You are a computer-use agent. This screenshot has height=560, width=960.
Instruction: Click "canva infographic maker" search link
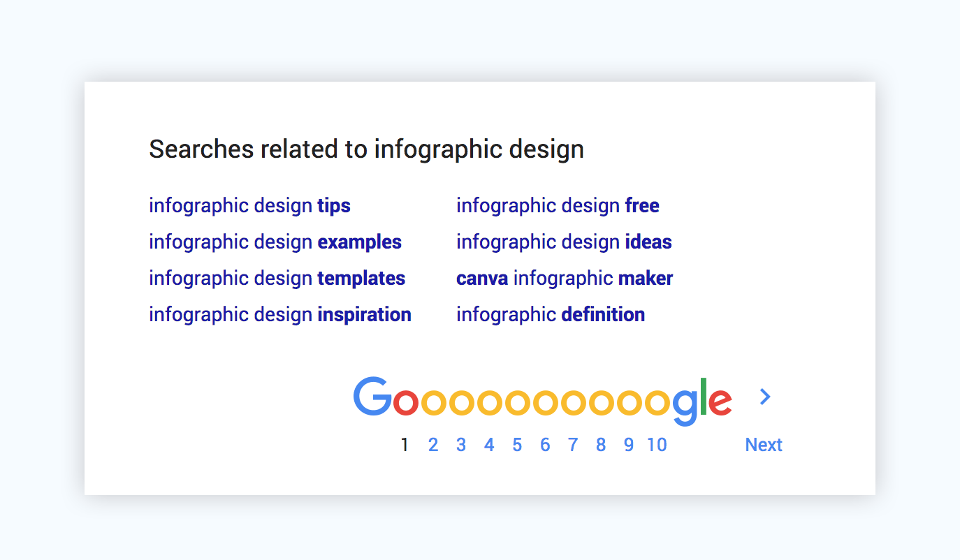[x=565, y=279]
